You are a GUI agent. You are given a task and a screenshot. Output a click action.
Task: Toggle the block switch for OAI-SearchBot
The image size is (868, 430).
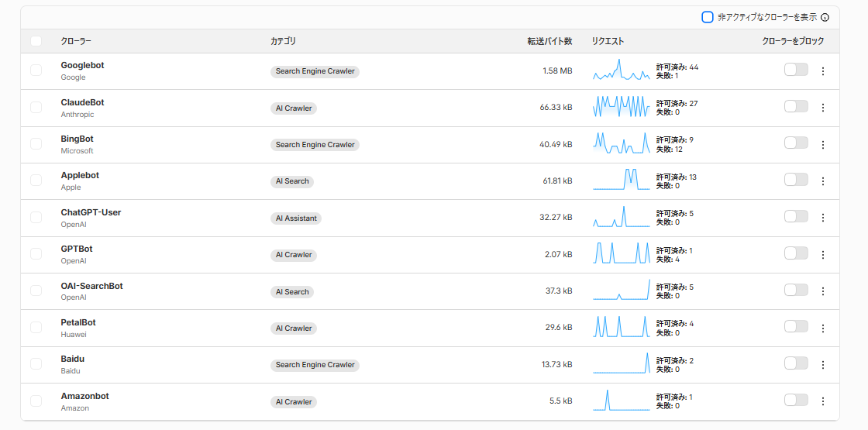(x=796, y=290)
